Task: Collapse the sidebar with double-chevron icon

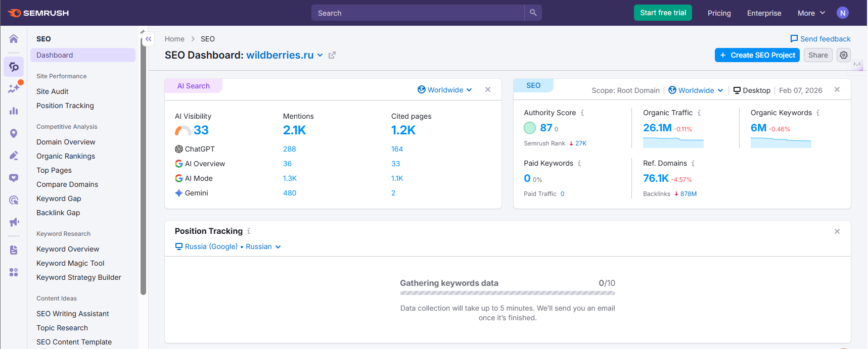Action: pos(148,39)
